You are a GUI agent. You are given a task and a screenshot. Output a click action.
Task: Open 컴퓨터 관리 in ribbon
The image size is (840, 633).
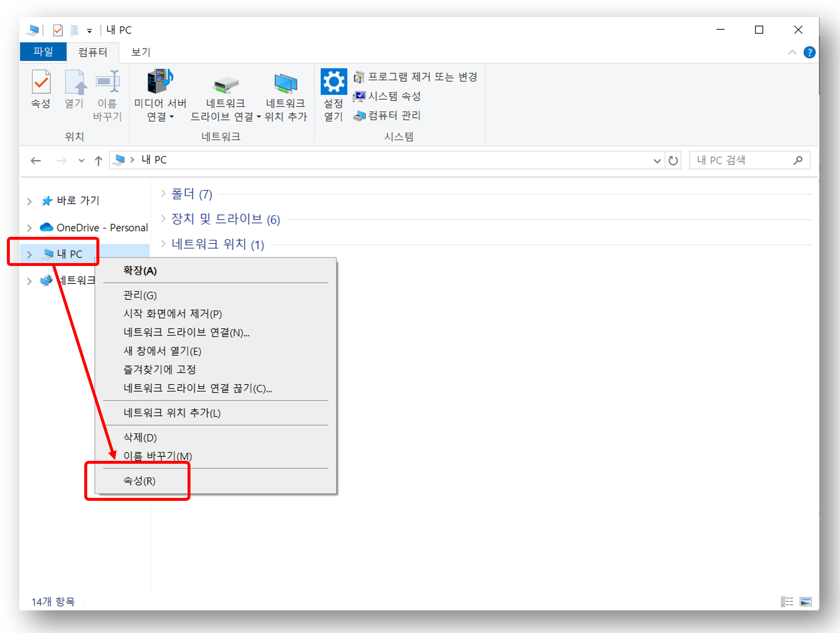[387, 115]
